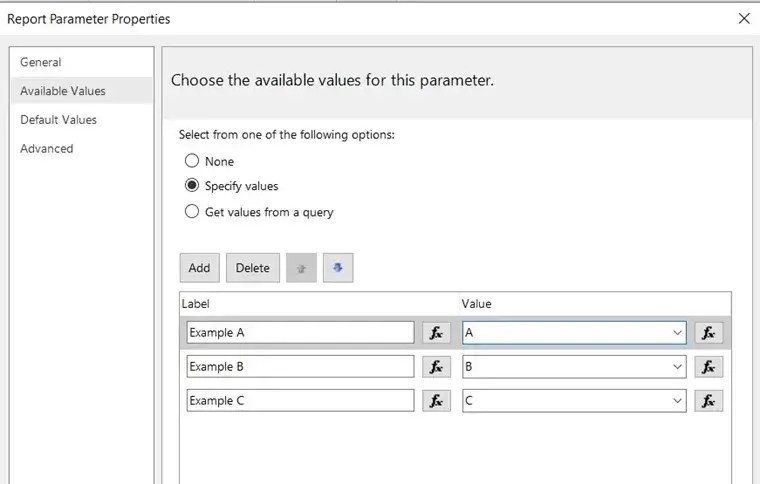Open expression editor for Example C label
This screenshot has height=484, width=760.
coord(436,401)
